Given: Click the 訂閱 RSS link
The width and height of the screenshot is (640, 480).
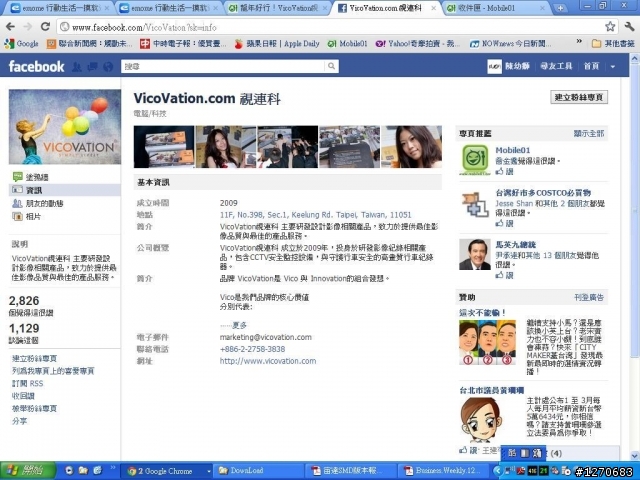Looking at the screenshot, I should tap(27, 383).
